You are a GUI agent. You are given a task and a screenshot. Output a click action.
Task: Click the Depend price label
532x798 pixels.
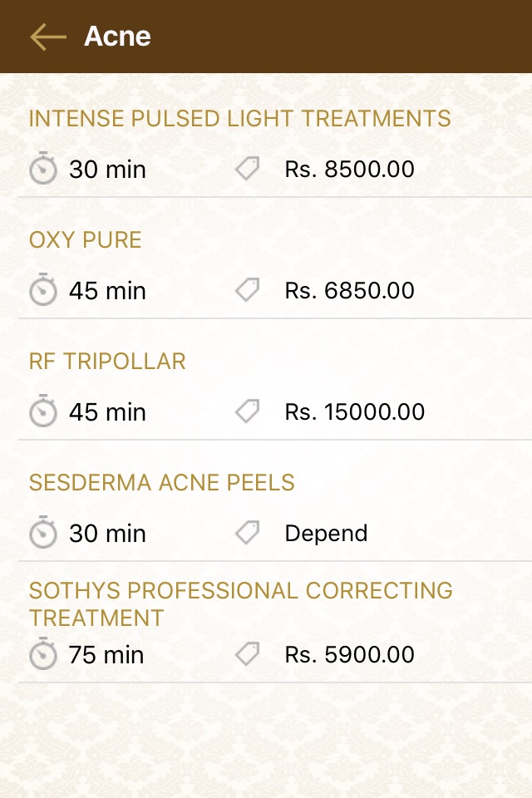(326, 534)
